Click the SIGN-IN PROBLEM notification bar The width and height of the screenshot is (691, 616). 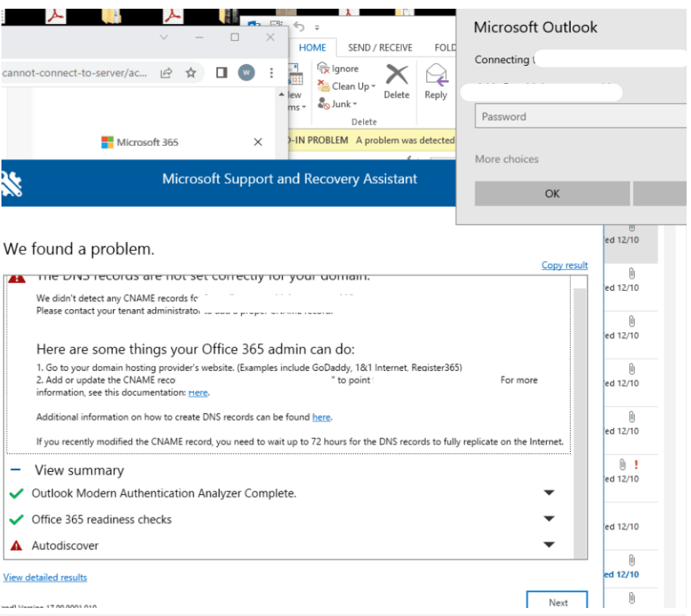(372, 140)
